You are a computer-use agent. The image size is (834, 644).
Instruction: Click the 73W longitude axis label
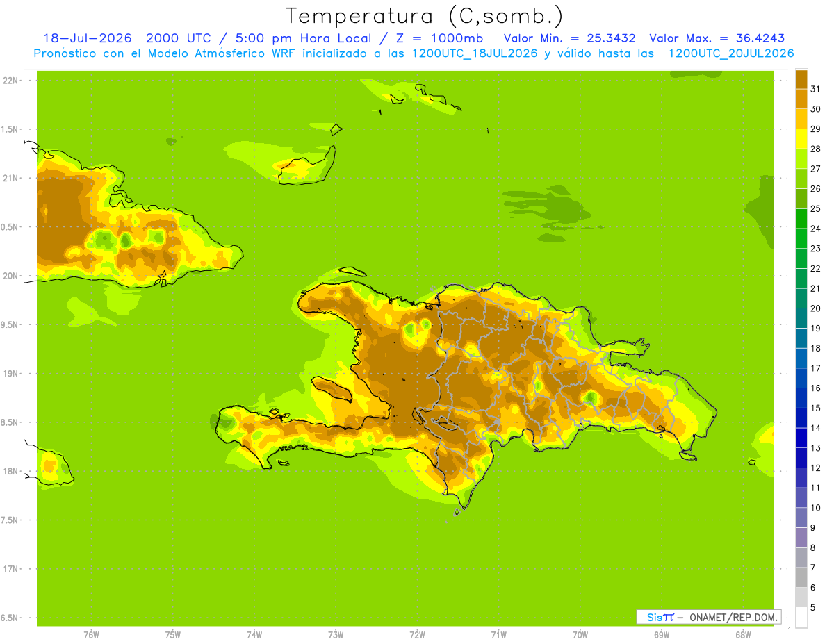tap(336, 635)
